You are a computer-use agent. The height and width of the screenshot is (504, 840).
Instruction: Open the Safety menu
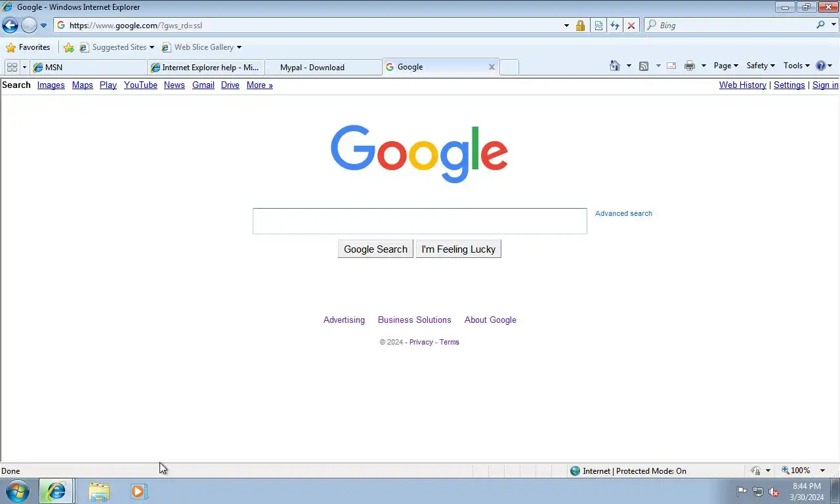761,66
